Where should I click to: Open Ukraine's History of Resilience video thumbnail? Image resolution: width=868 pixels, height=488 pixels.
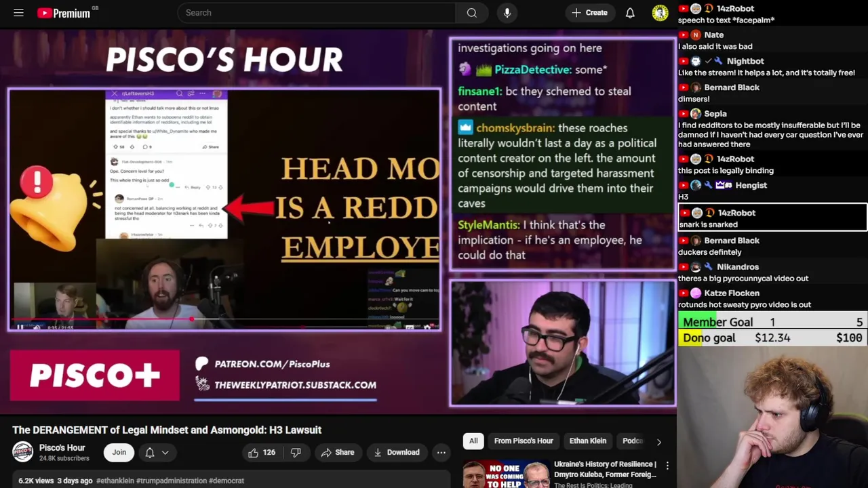coord(506,474)
